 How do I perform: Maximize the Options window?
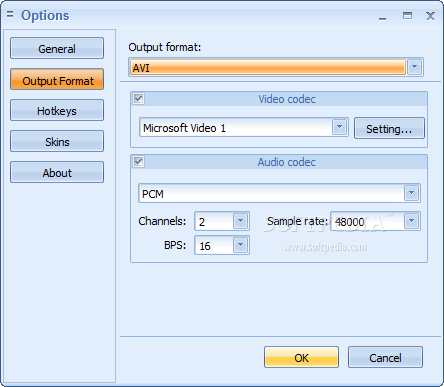point(407,15)
